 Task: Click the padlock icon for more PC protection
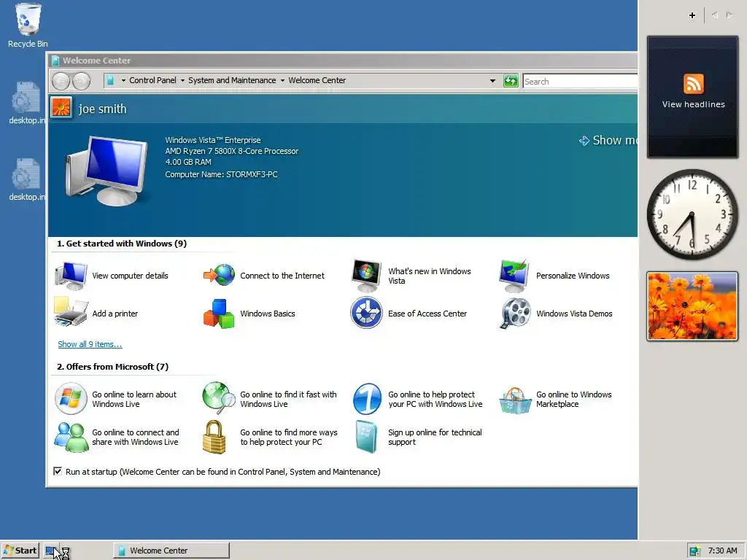pyautogui.click(x=214, y=437)
